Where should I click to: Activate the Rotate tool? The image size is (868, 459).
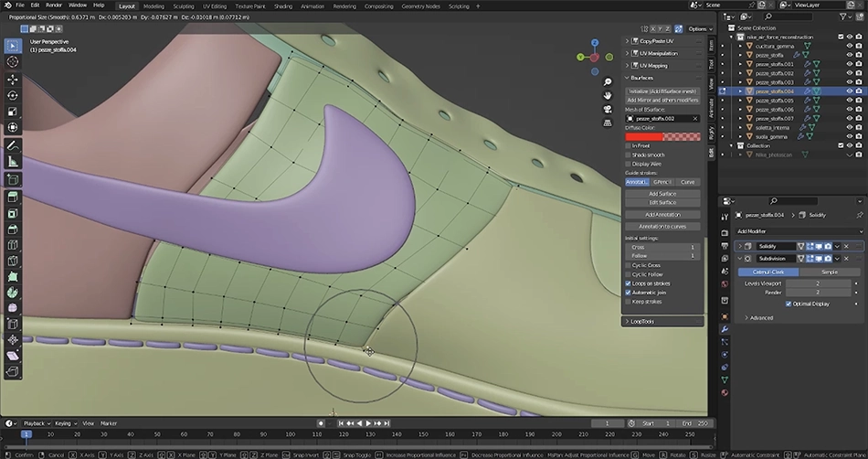click(x=13, y=95)
